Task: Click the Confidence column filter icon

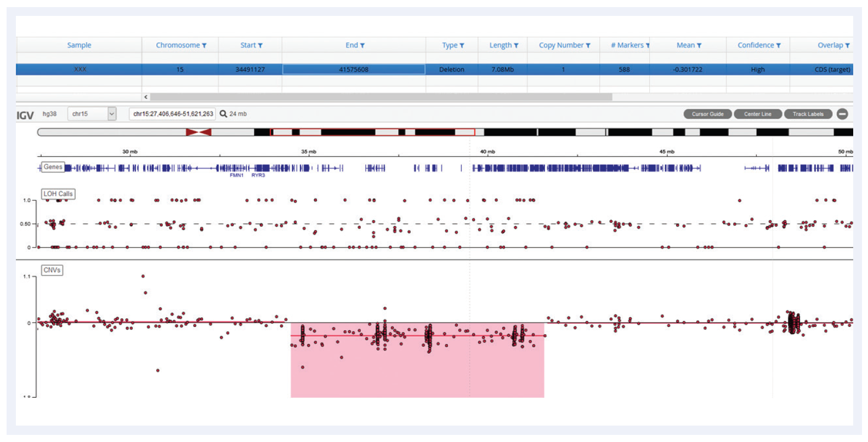Action: [x=779, y=45]
